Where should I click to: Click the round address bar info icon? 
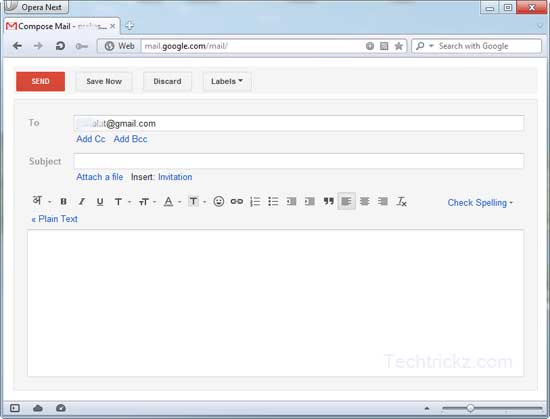pyautogui.click(x=369, y=46)
